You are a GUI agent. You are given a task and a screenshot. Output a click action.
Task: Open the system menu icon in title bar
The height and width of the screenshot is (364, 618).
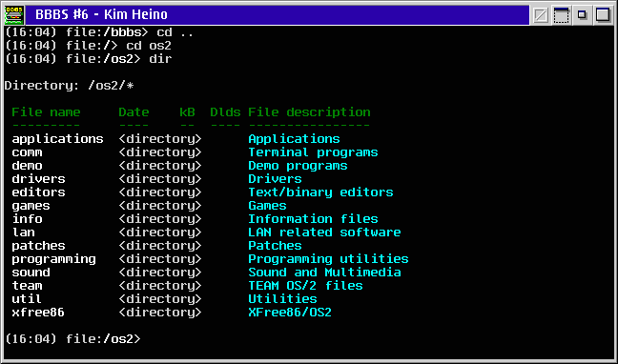14,14
